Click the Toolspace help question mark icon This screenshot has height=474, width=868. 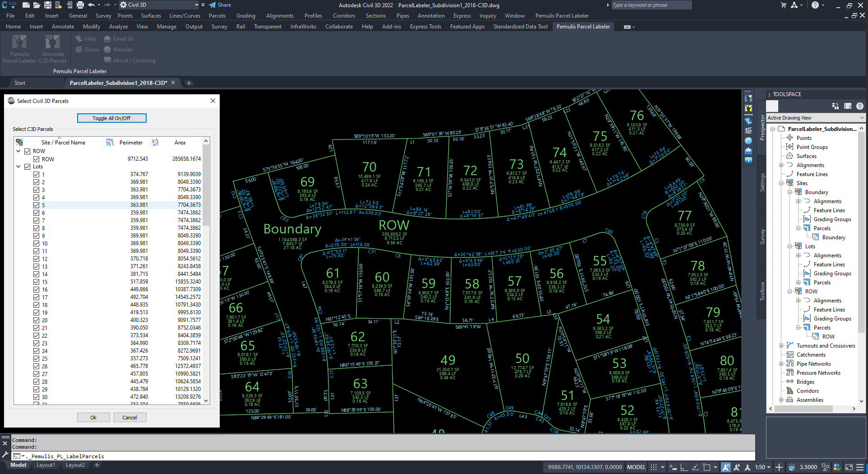(859, 106)
